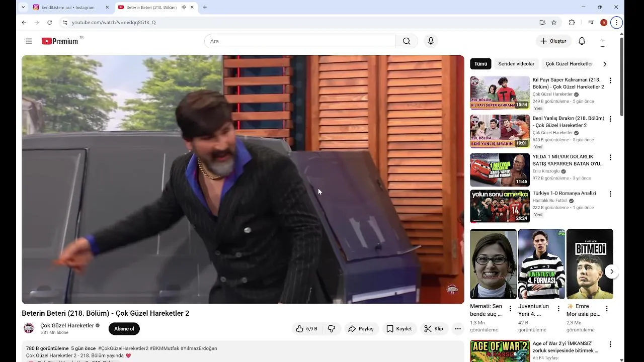The width and height of the screenshot is (644, 362).
Task: Bookmark this page with the star
Action: pyautogui.click(x=554, y=23)
